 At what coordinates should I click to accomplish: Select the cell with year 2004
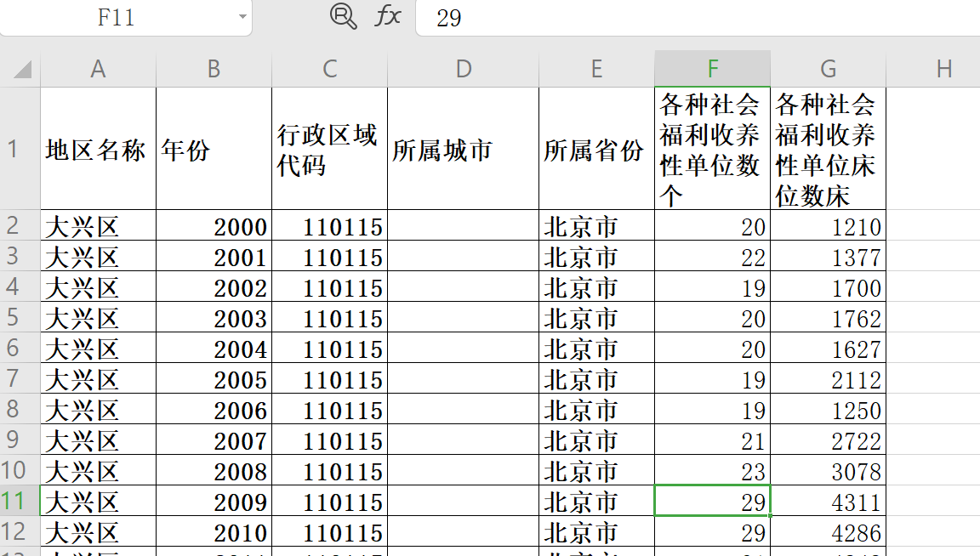(214, 348)
